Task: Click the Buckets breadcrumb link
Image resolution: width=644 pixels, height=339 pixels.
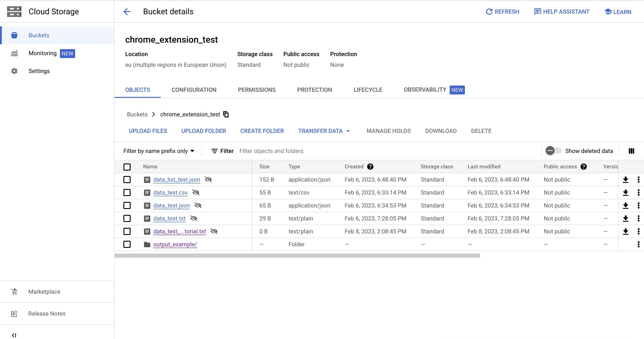Action: (x=137, y=114)
